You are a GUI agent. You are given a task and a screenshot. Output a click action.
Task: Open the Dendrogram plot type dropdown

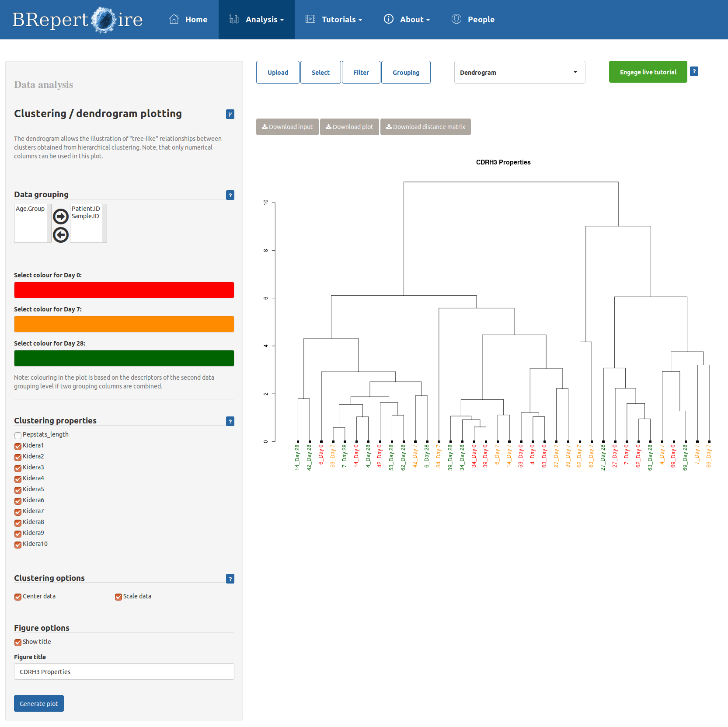[519, 72]
